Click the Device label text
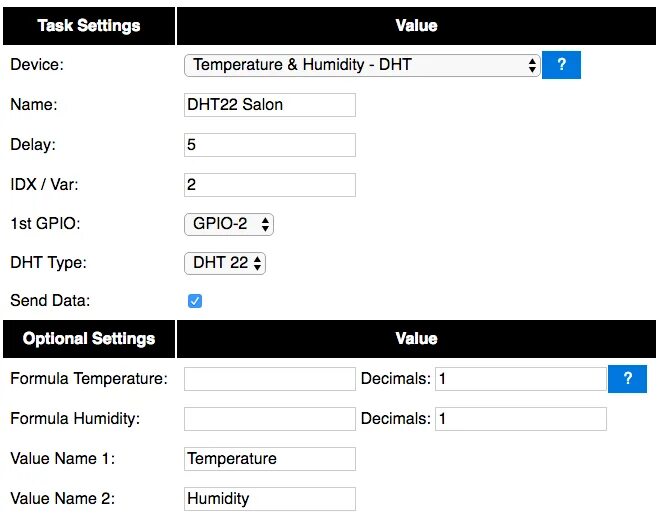The height and width of the screenshot is (521, 667). (x=35, y=65)
